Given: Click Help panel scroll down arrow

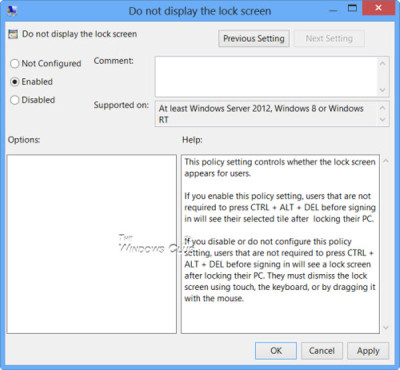Looking at the screenshot, I should [386, 328].
